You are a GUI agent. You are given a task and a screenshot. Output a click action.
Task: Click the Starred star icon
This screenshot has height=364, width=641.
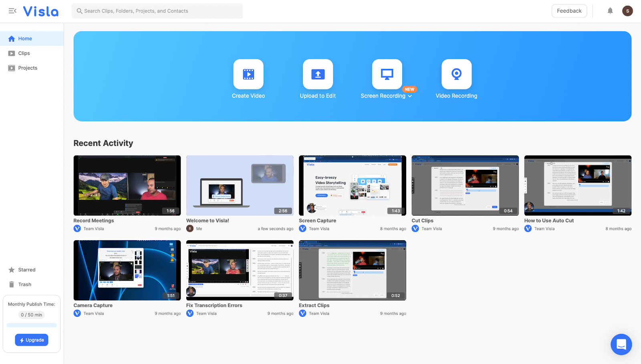coord(12,270)
